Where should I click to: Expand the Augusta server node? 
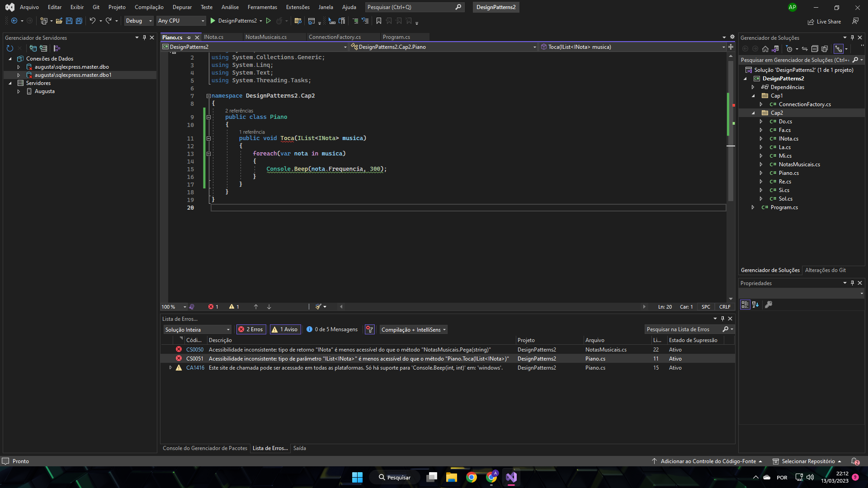coord(19,91)
